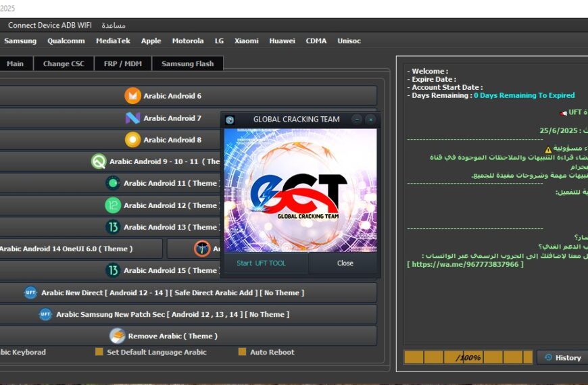
Task: Click the Remove Arabic eraser icon
Action: (x=118, y=336)
